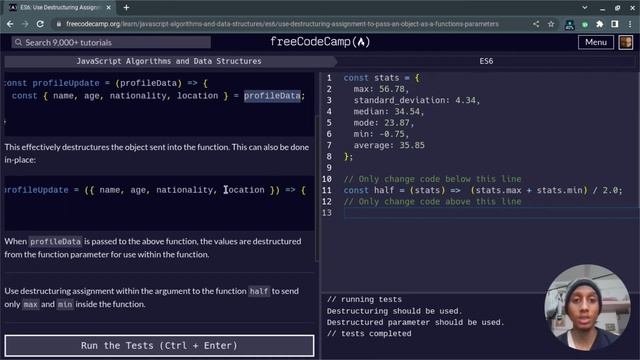Expand the tab search chevron
Viewport: 640px width, 360px height.
coord(585,7)
